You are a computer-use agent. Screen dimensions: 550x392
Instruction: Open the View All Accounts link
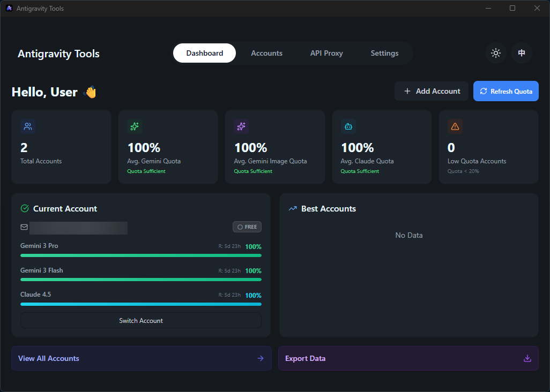(142, 358)
